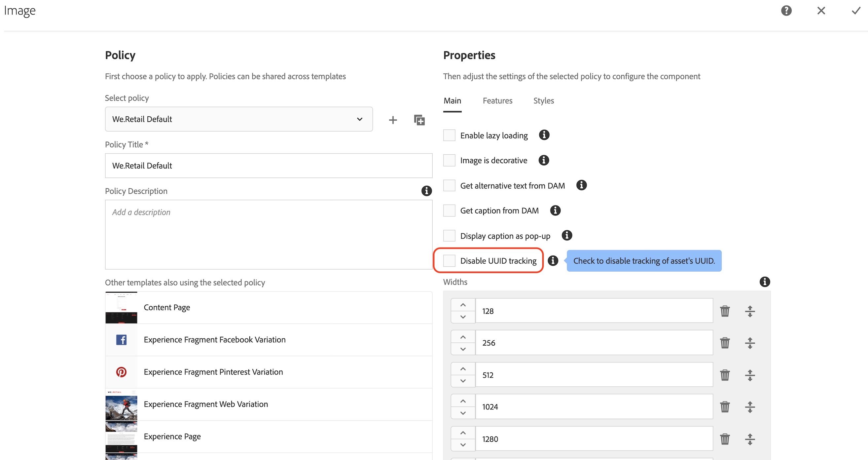
Task: Click the help question mark icon
Action: (x=786, y=11)
